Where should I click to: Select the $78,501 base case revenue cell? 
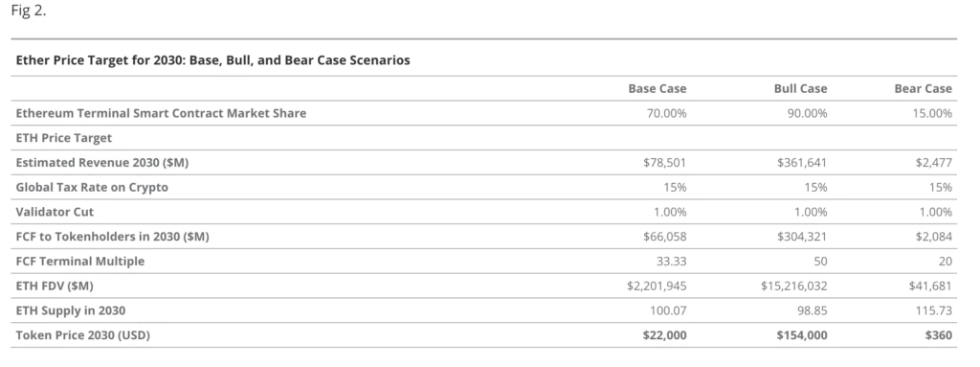click(x=664, y=162)
